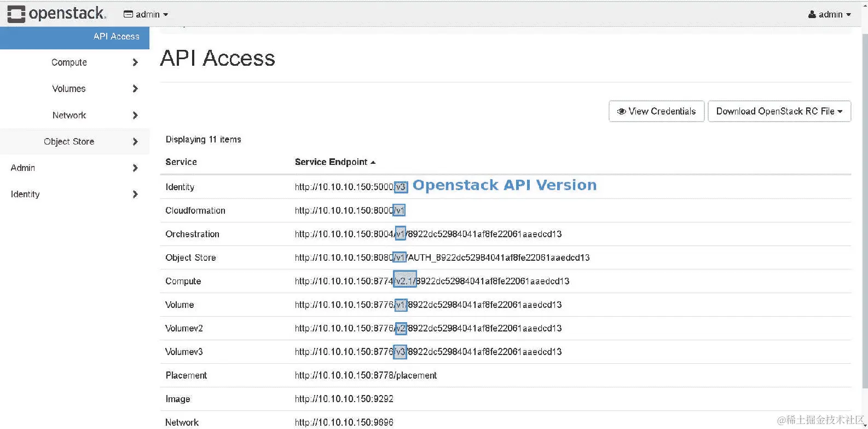
Task: Sort by Service Endpoint column header
Action: pos(335,162)
